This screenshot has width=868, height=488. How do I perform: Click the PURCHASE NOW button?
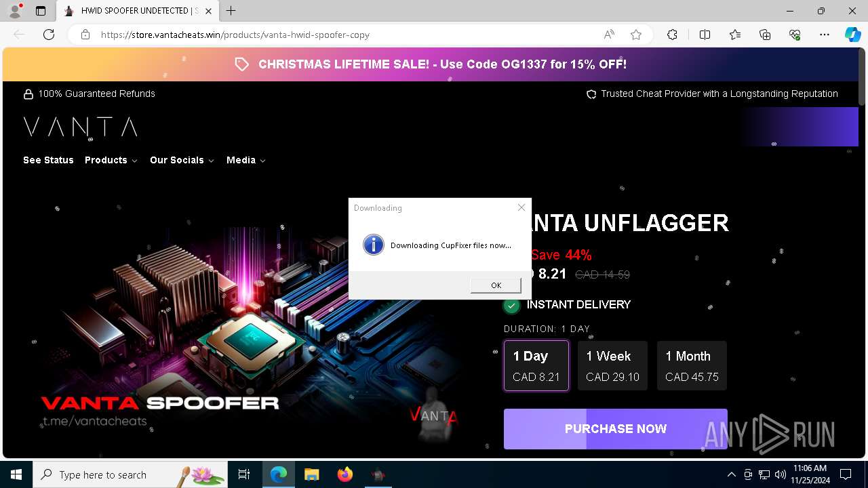[x=616, y=428]
